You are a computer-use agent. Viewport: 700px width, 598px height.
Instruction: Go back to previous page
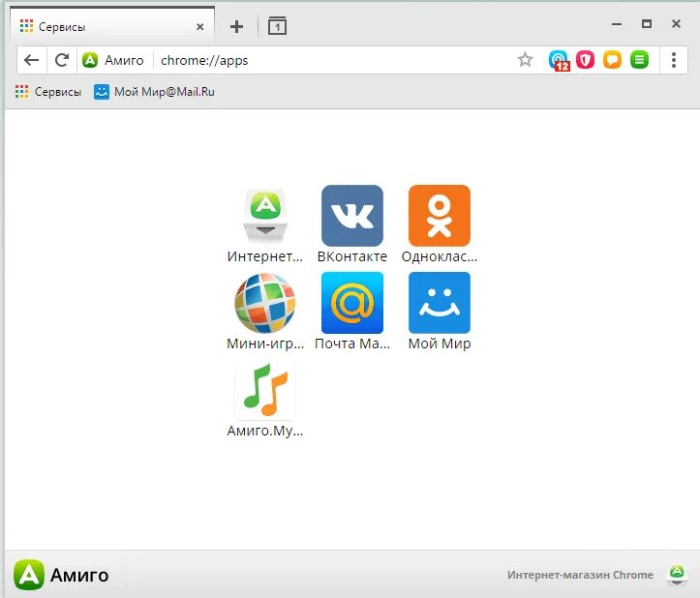(31, 60)
